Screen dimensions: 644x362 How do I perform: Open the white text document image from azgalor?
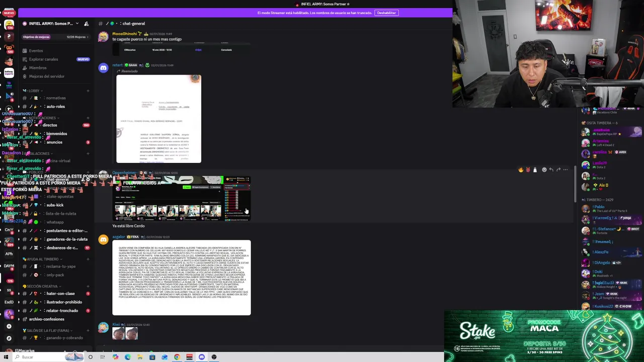click(182, 278)
